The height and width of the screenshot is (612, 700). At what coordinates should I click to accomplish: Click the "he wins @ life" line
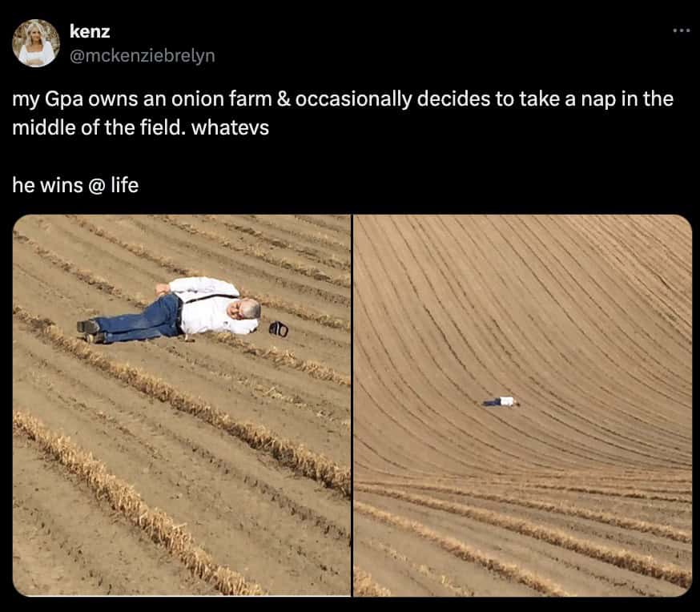pyautogui.click(x=75, y=185)
